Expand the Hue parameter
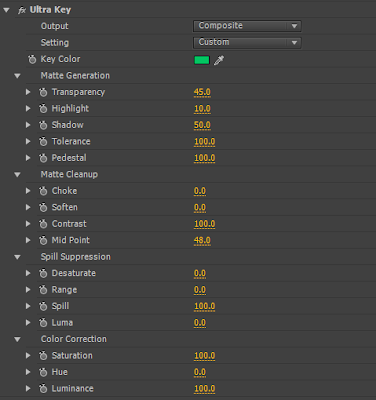The height and width of the screenshot is (400, 376). (28, 372)
